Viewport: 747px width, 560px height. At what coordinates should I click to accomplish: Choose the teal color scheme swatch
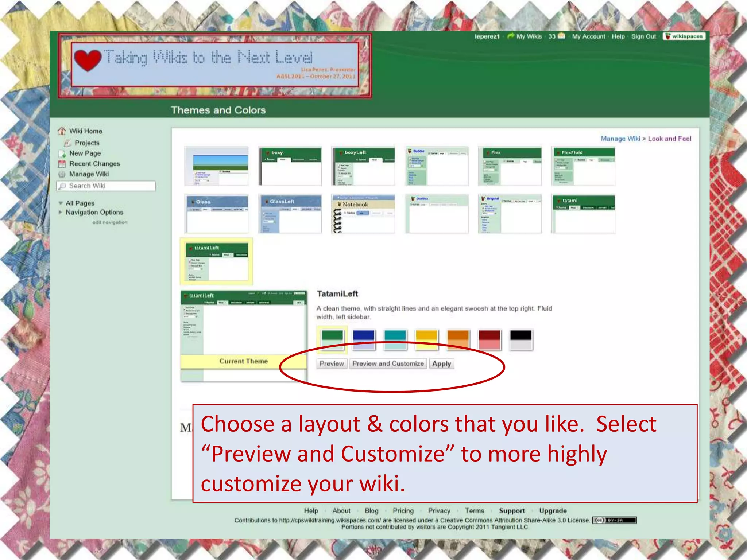[x=395, y=340]
